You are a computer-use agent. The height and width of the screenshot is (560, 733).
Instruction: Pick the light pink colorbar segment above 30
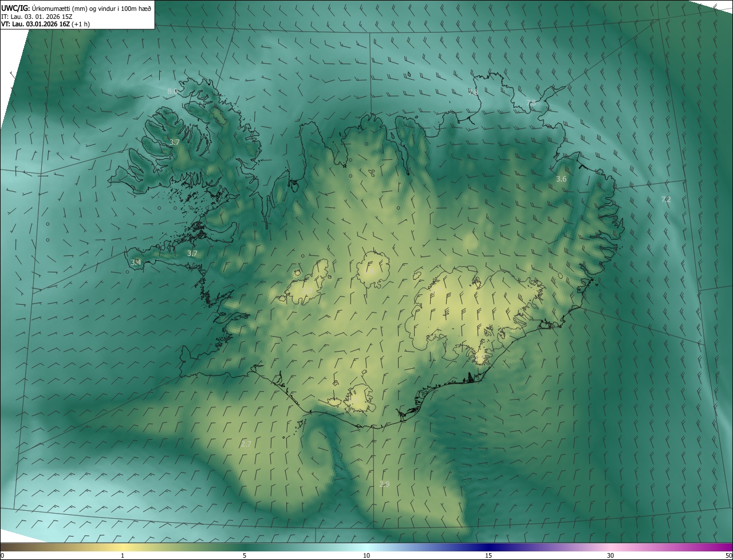coord(610,547)
